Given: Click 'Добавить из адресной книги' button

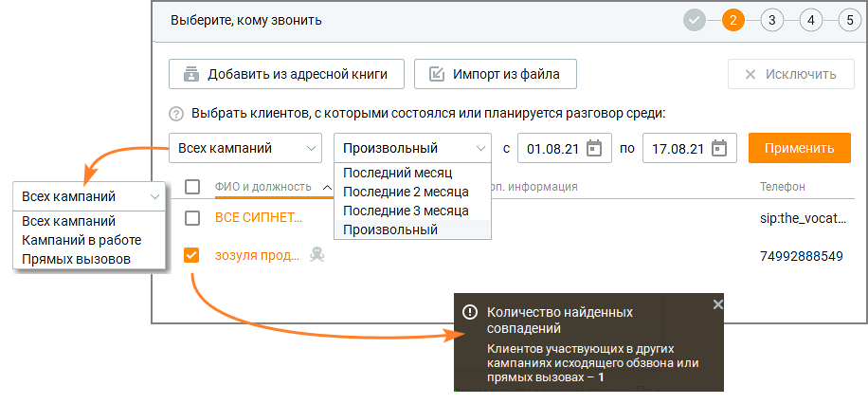Looking at the screenshot, I should pos(286,74).
